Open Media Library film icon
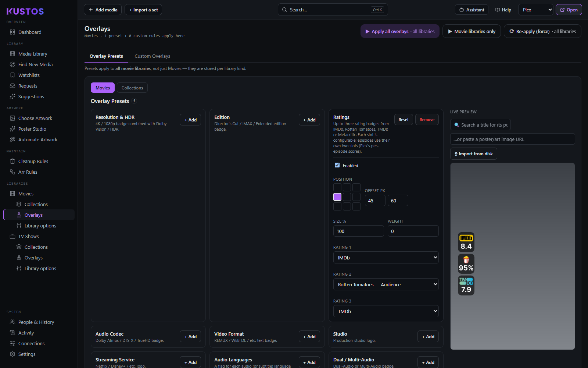588x368 pixels. (12, 54)
